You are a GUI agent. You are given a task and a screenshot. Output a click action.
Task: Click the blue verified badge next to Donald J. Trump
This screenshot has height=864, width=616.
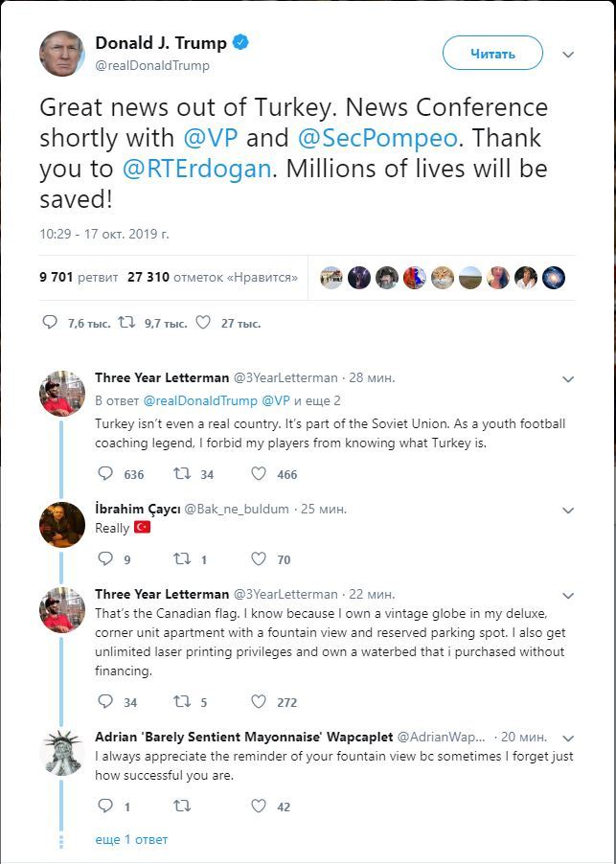tap(242, 42)
